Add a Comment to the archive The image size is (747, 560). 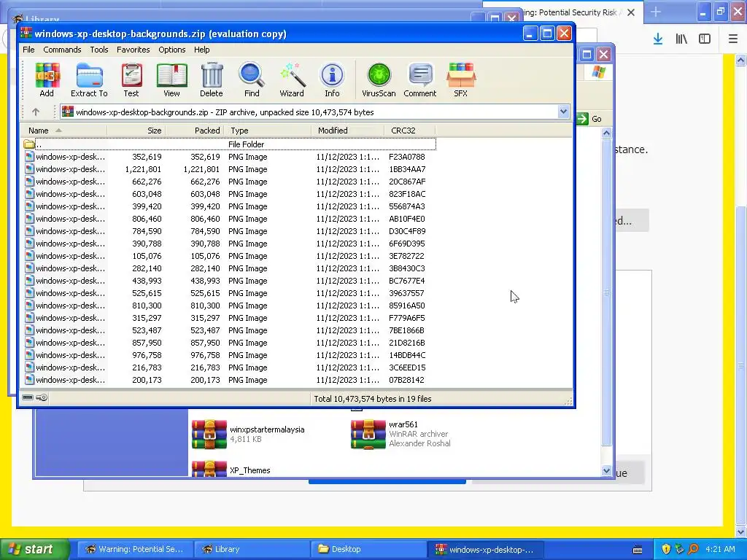(419, 79)
